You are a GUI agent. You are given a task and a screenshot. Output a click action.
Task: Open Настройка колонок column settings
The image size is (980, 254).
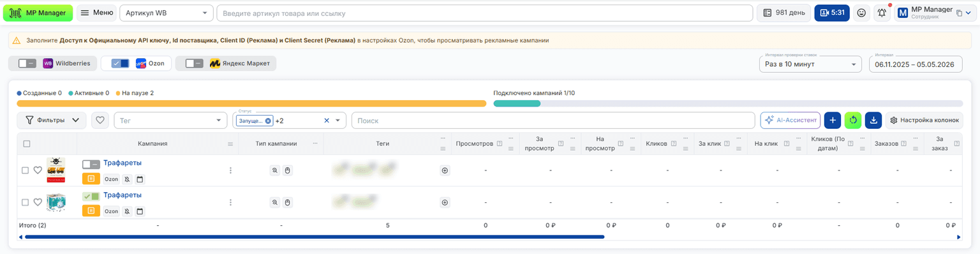924,120
